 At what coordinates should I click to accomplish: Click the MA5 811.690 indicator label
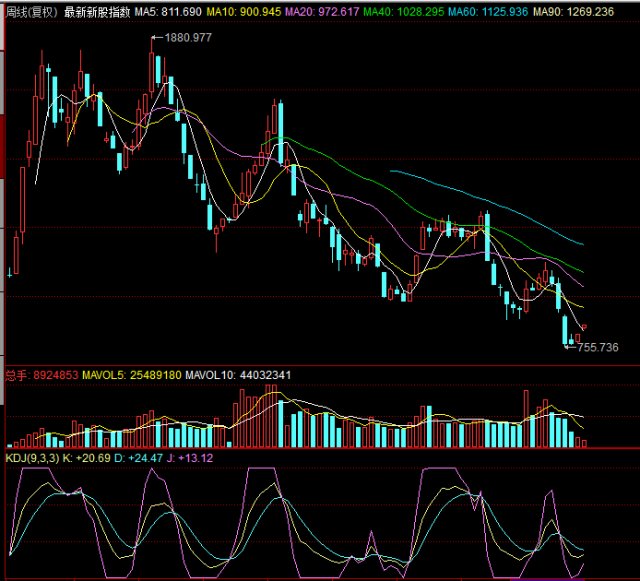(168, 12)
